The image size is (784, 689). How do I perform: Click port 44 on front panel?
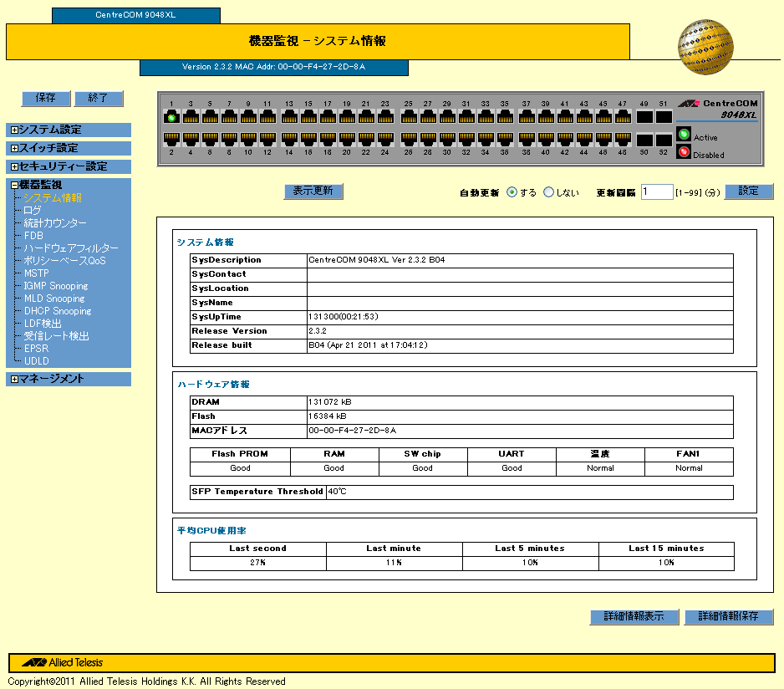click(583, 139)
